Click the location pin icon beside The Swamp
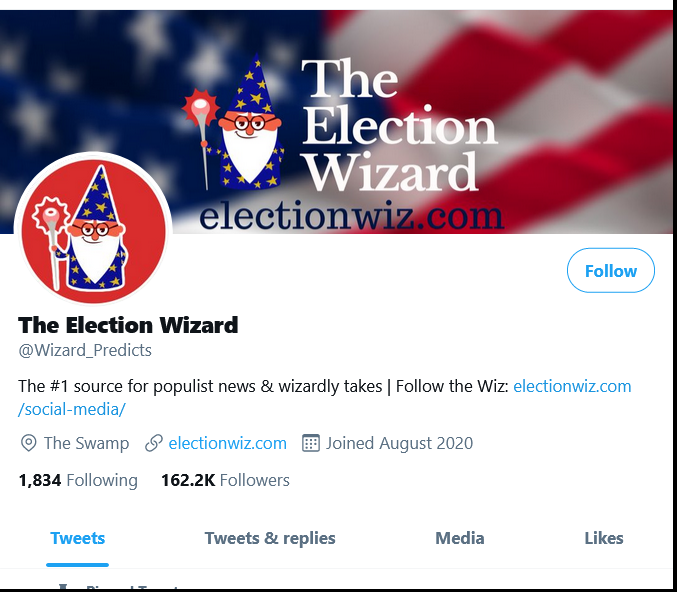Image resolution: width=677 pixels, height=592 pixels. [28, 443]
